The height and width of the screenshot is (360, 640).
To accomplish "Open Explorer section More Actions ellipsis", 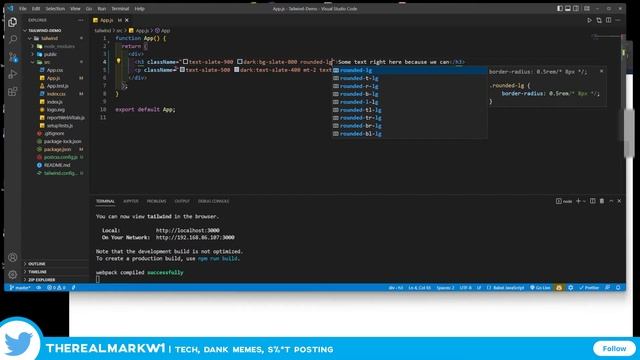I will (x=80, y=20).
